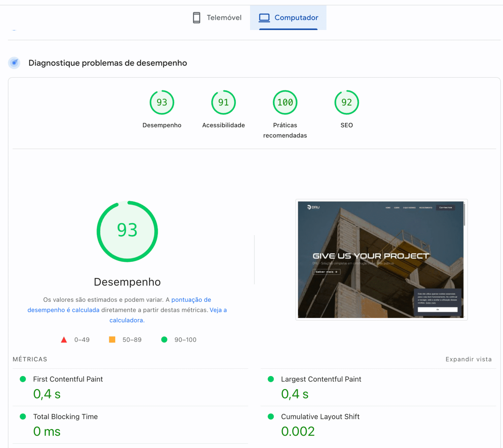Viewport: 503px width, 448px height.
Task: Click the Cumulative Layout Shift metric
Action: [x=320, y=417]
